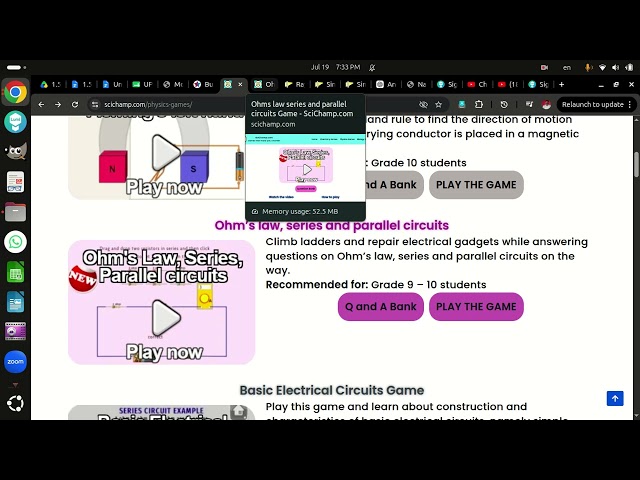Click the page vertical scrollbar thumb
The height and width of the screenshot is (480, 640).
[636, 164]
